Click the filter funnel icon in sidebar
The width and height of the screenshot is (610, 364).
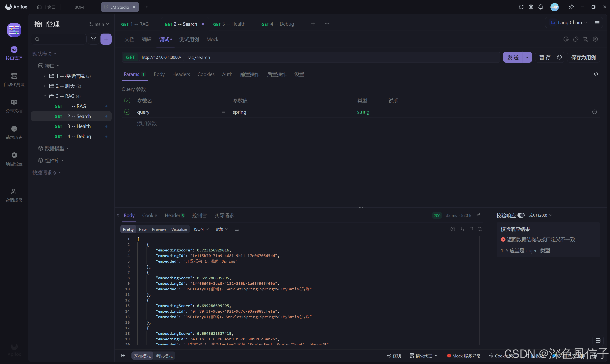pyautogui.click(x=94, y=39)
